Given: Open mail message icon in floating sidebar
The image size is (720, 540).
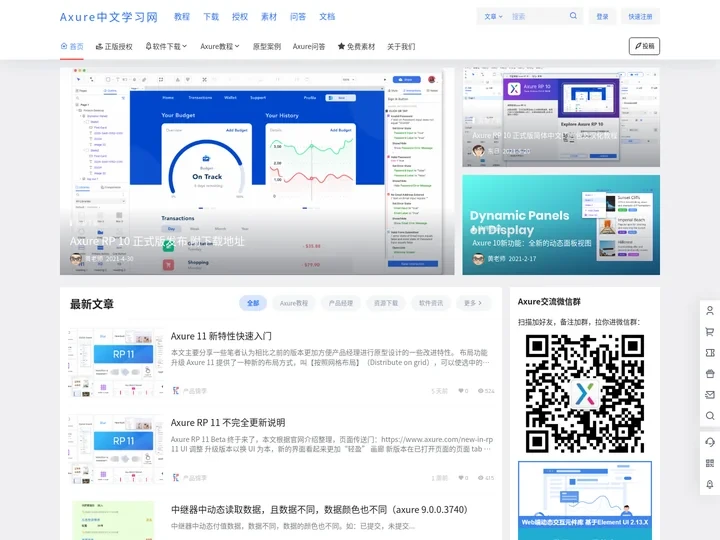Looking at the screenshot, I should tap(710, 395).
